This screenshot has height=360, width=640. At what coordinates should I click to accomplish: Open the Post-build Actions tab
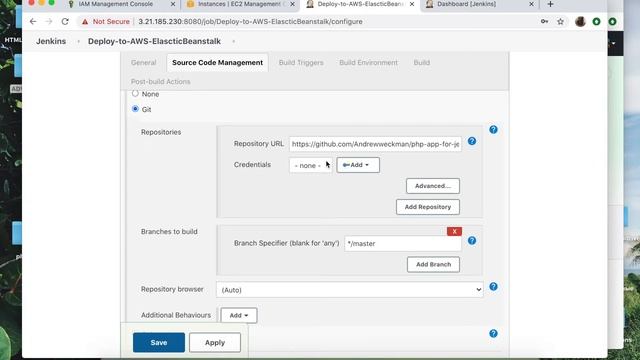click(x=160, y=82)
